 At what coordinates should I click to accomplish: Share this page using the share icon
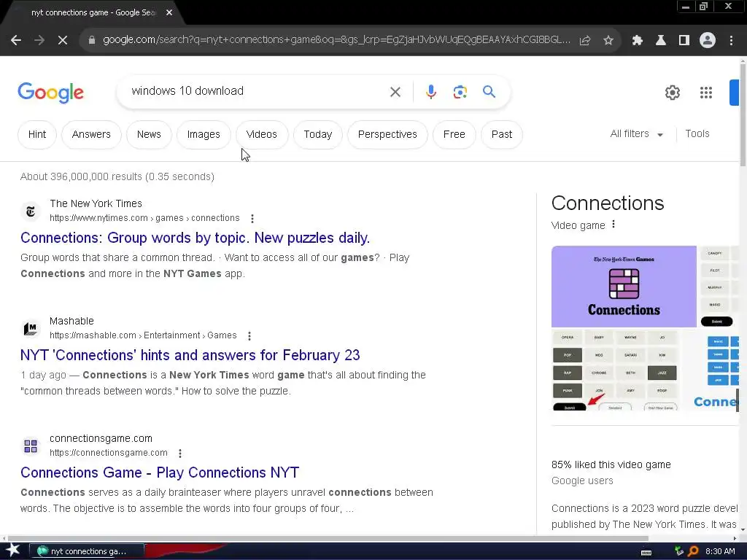tap(585, 41)
